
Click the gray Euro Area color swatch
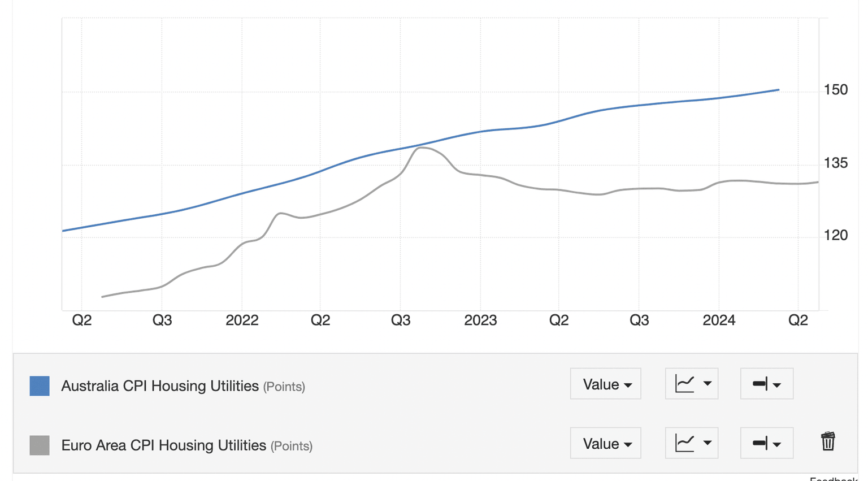tap(40, 445)
